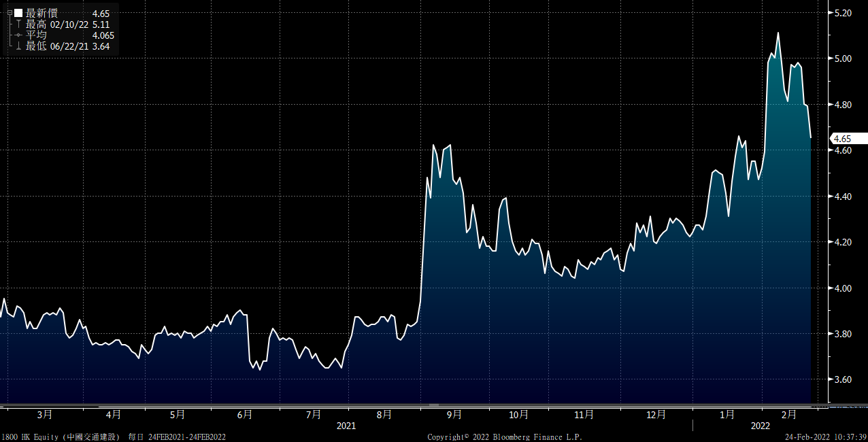Click the 5.20 label on price axis
The height and width of the screenshot is (442, 868).
[842, 13]
